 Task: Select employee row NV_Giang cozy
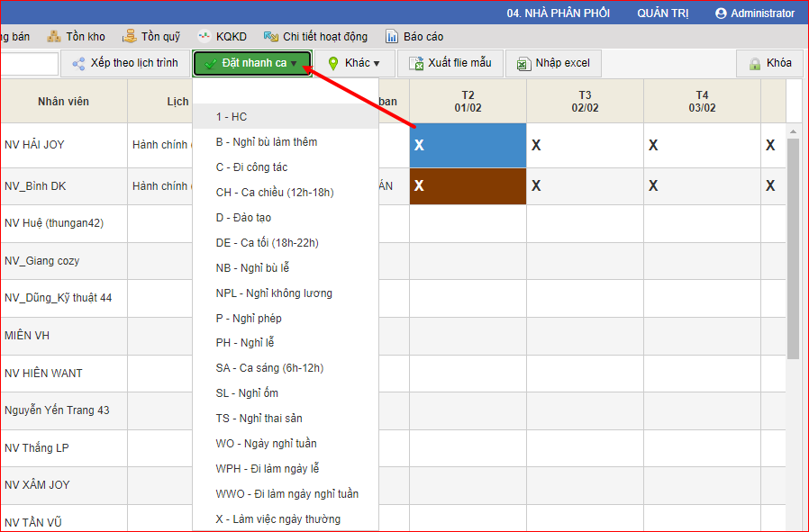point(42,261)
